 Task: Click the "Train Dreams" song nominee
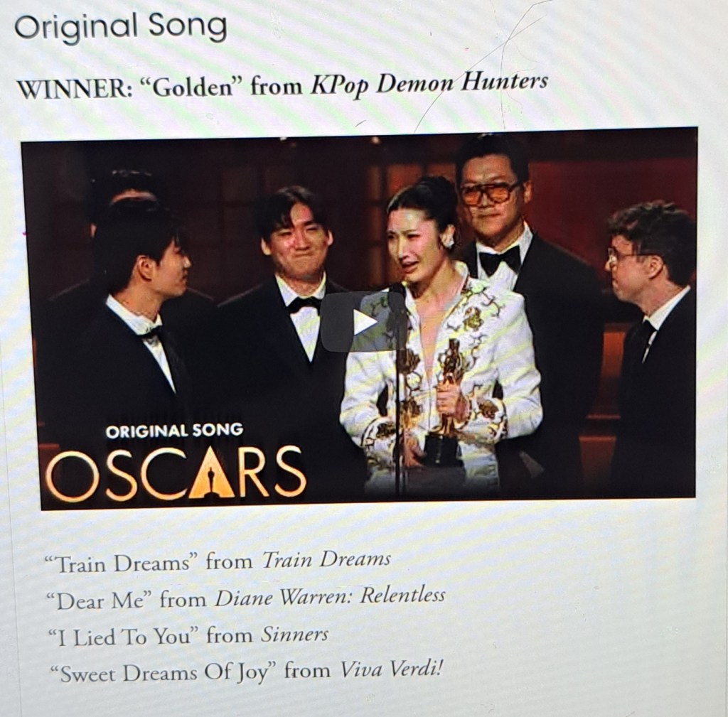pyautogui.click(x=118, y=564)
